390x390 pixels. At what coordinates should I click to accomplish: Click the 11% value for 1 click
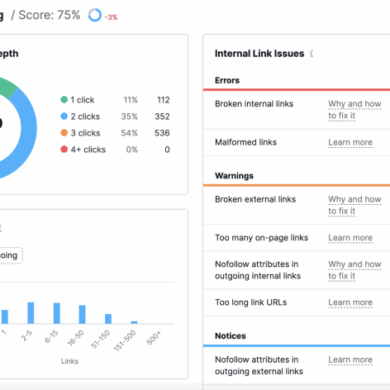pyautogui.click(x=131, y=100)
